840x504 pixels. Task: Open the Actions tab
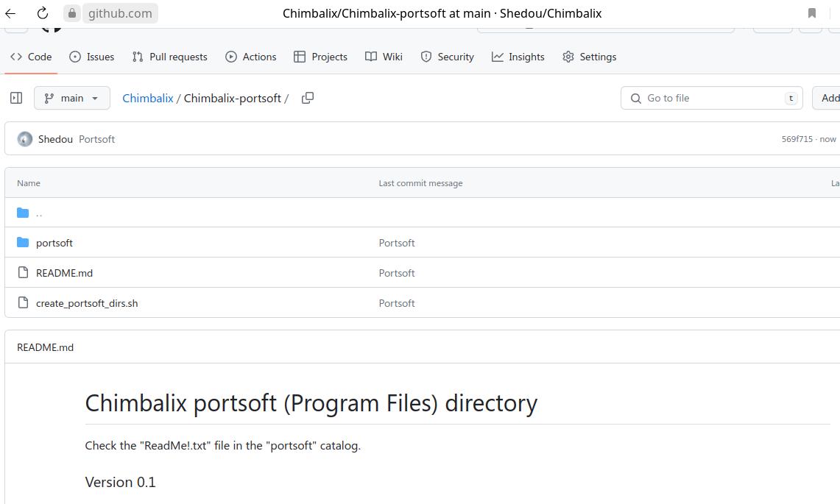click(251, 57)
